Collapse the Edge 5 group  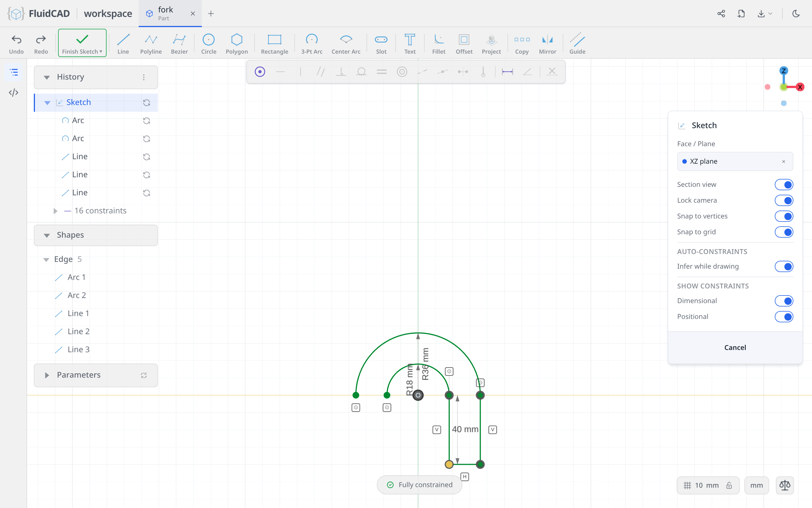tap(46, 259)
